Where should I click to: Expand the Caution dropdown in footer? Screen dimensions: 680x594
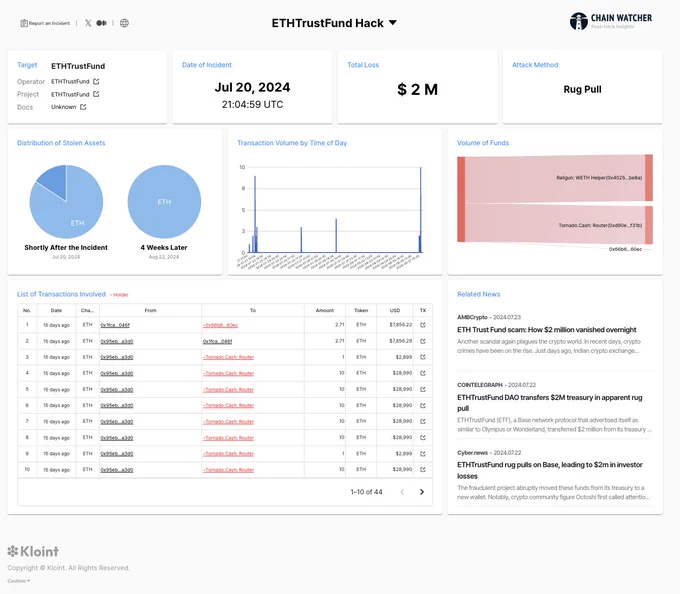click(x=18, y=581)
